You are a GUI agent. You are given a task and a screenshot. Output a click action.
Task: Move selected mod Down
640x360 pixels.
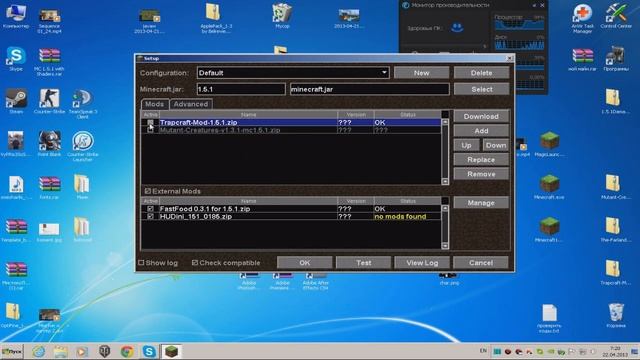click(x=496, y=145)
